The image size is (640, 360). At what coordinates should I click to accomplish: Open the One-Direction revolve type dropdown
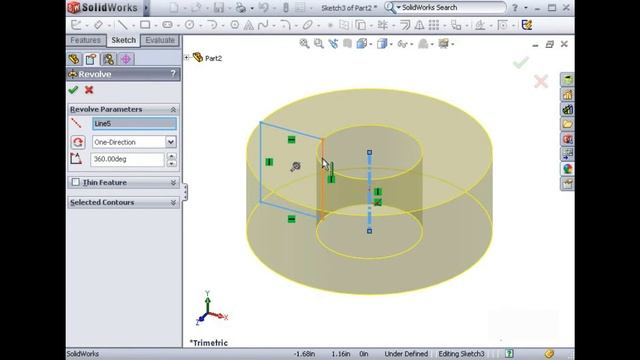(171, 142)
